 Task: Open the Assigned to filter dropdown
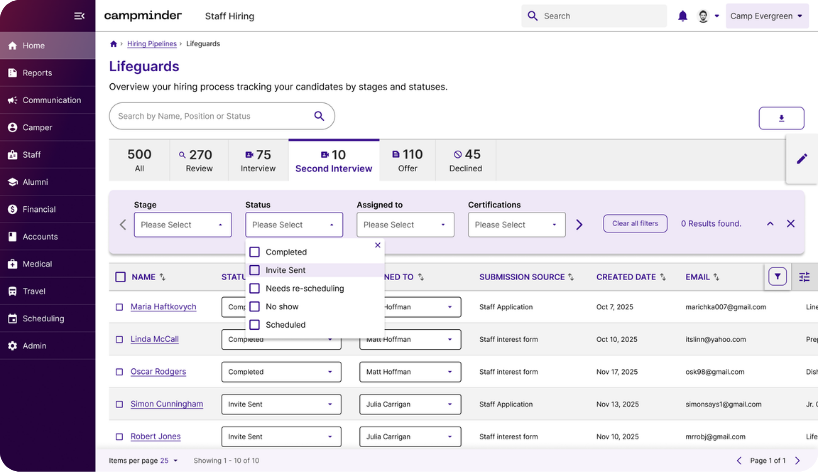point(405,225)
